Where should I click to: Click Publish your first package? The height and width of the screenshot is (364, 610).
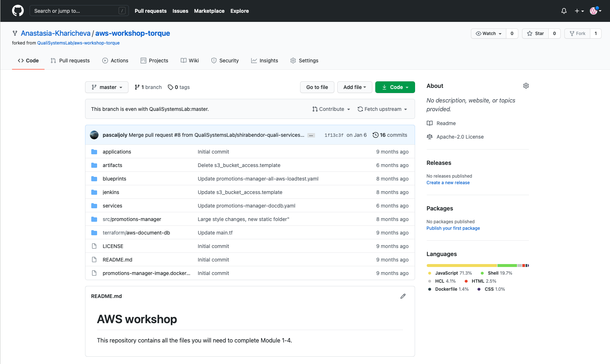[x=453, y=228]
